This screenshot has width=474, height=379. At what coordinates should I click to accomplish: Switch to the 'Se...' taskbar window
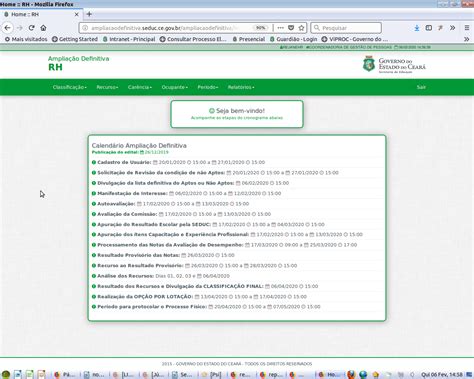[182, 375]
